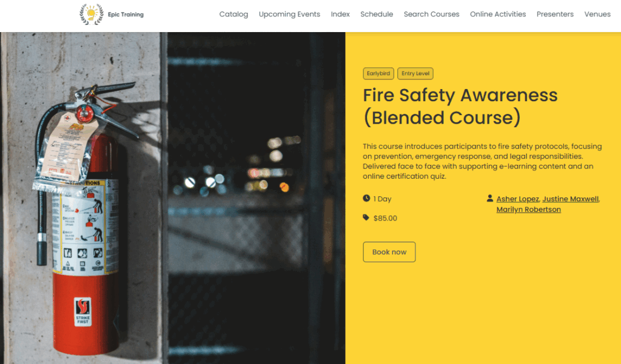
Task: Open the Catalog menu item
Action: click(233, 15)
